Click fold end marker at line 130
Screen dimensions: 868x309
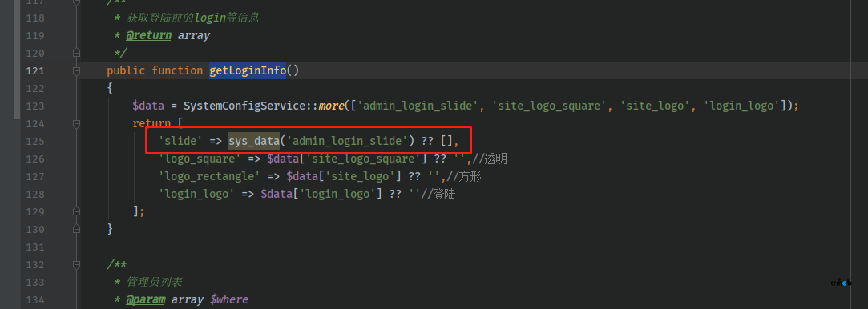tap(76, 229)
